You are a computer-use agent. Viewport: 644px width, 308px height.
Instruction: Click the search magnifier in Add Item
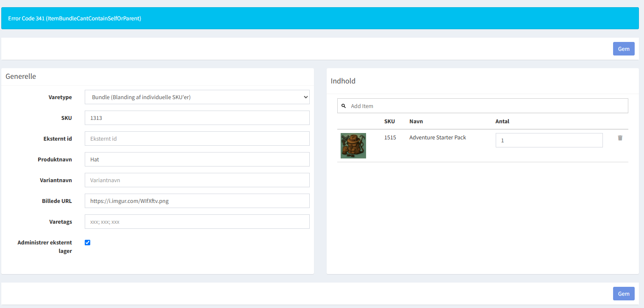point(344,106)
